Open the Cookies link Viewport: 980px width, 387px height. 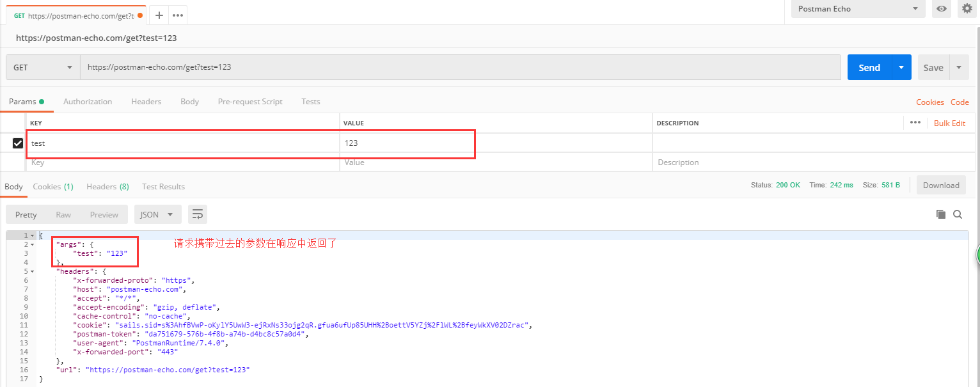[929, 102]
